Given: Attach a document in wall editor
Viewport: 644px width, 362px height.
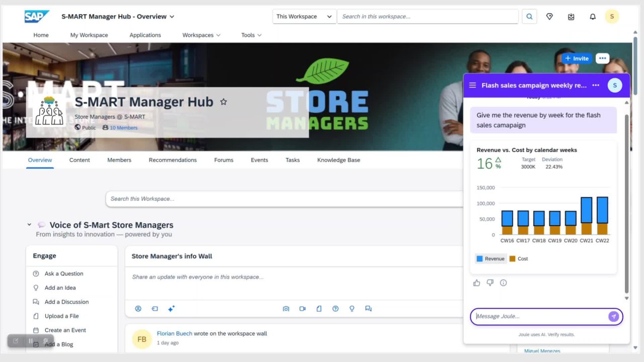Looking at the screenshot, I should 319,309.
